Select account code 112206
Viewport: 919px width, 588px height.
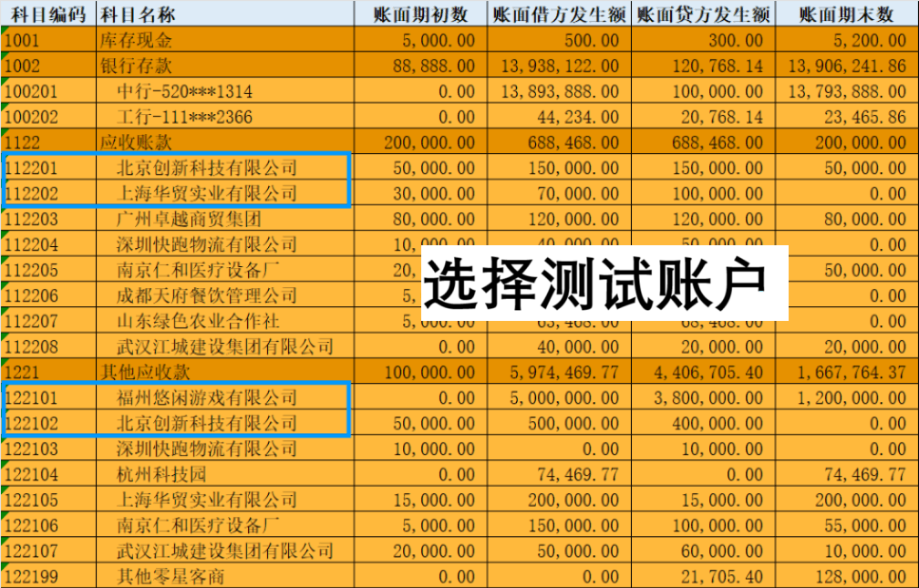coord(48,295)
